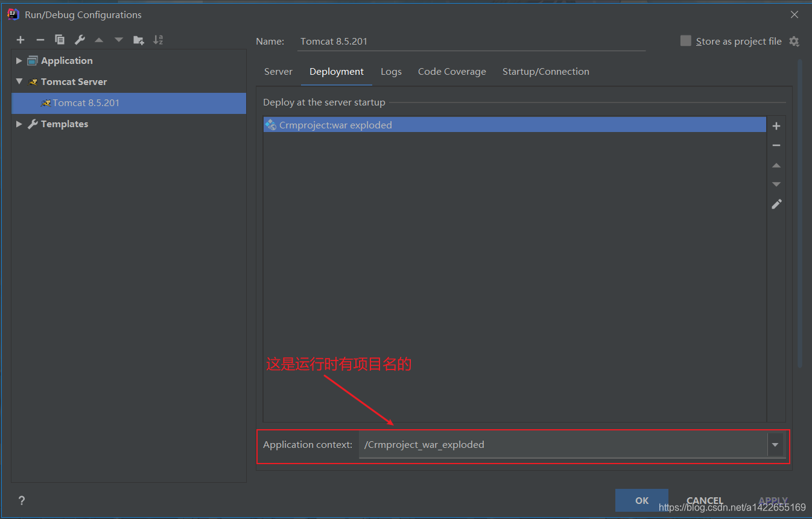Click the Name input field
The image size is (812, 519).
point(472,42)
